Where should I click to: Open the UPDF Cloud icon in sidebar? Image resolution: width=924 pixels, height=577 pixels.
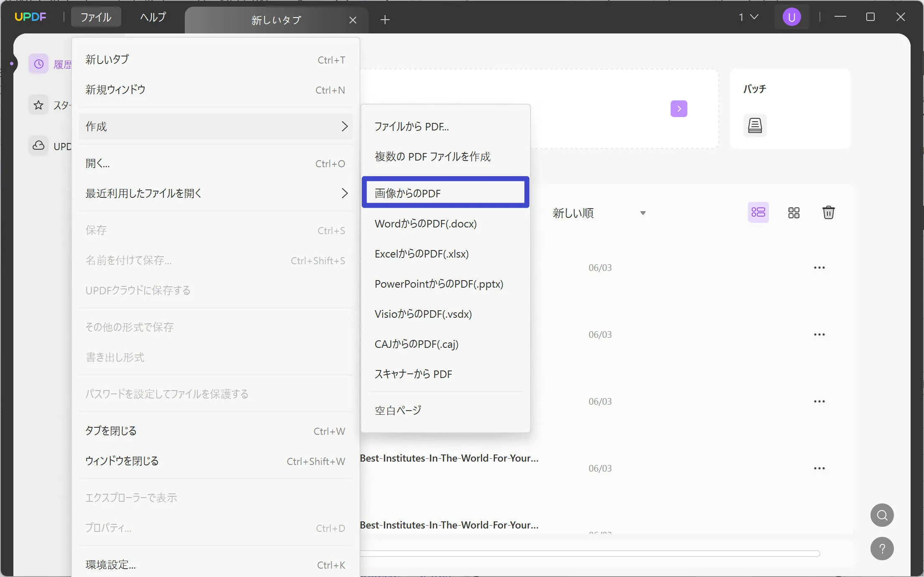click(x=38, y=146)
